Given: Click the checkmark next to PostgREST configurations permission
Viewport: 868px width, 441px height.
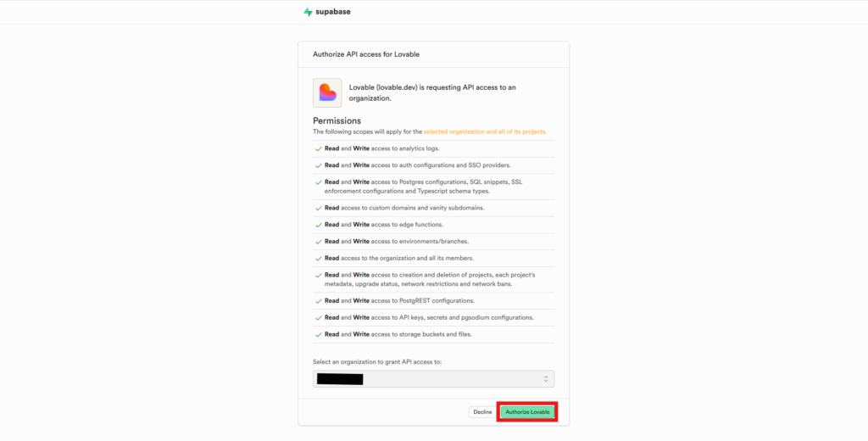Looking at the screenshot, I should pyautogui.click(x=319, y=301).
